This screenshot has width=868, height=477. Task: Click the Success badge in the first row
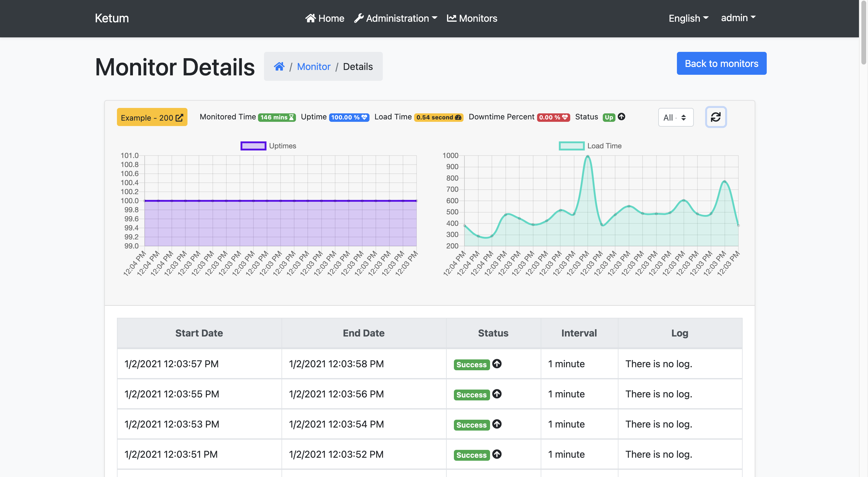[471, 365]
